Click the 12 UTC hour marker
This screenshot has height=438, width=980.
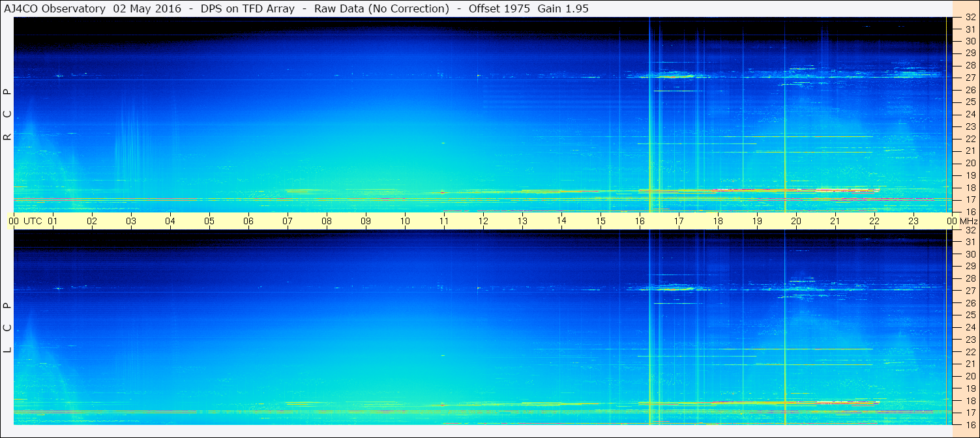point(483,221)
